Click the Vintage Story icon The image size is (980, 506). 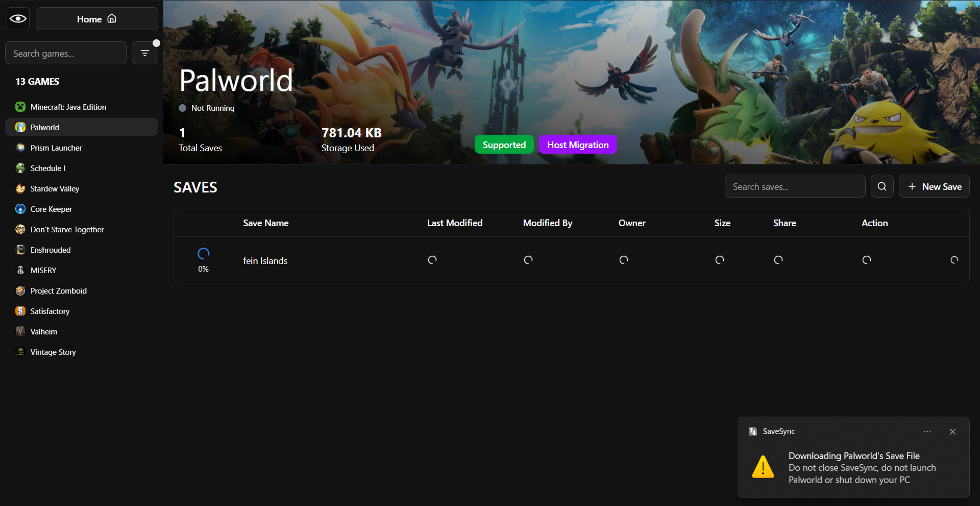tap(20, 352)
